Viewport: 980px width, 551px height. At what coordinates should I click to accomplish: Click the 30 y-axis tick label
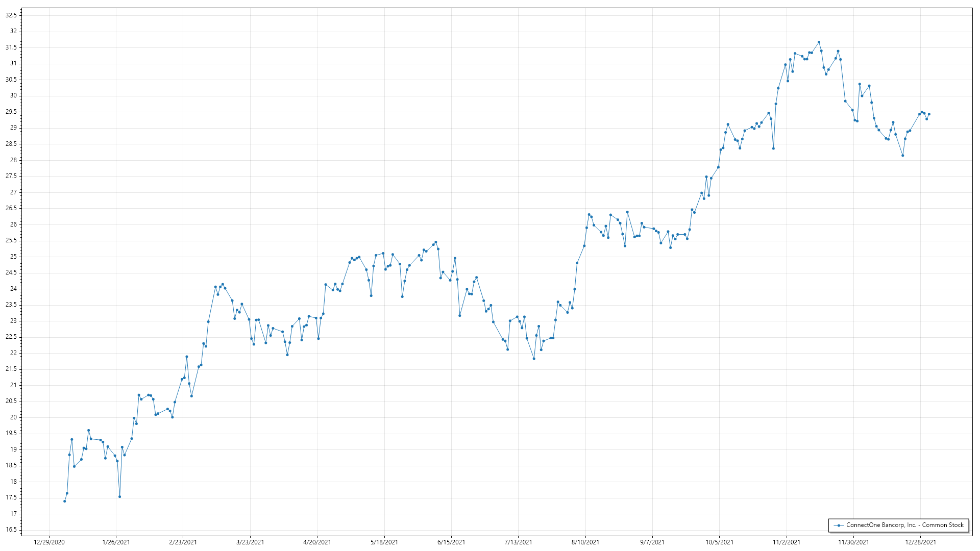click(x=13, y=96)
